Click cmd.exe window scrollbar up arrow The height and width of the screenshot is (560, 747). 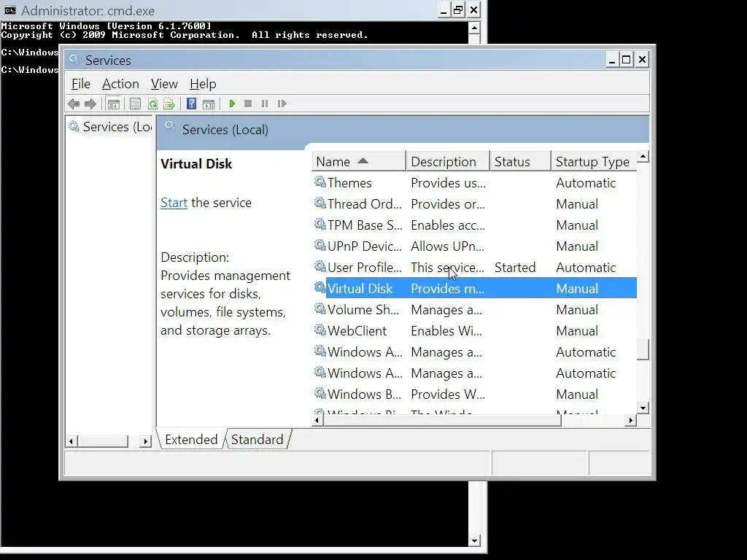point(474,28)
